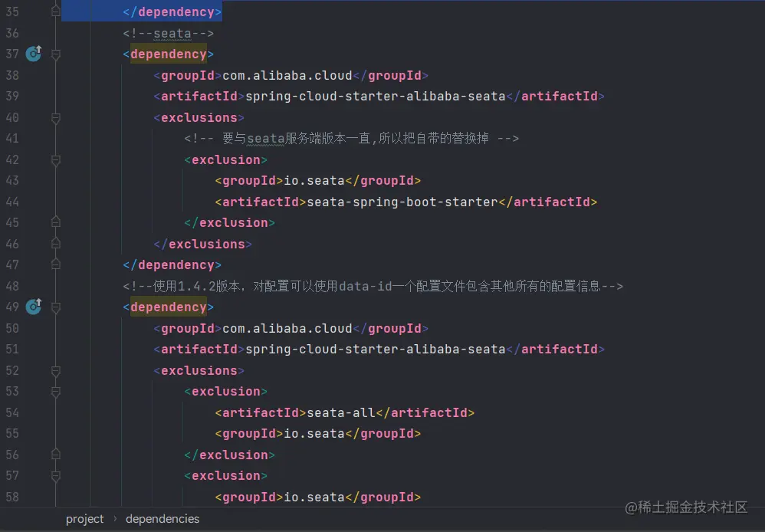Click 'io.seata' groupId on line 43
The height and width of the screenshot is (532, 765).
[314, 181]
